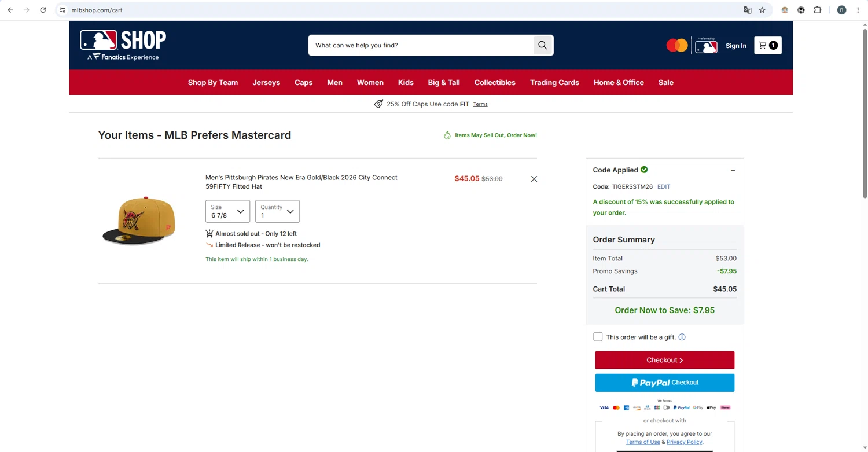Remove the Pirates hat with the X icon

(534, 179)
